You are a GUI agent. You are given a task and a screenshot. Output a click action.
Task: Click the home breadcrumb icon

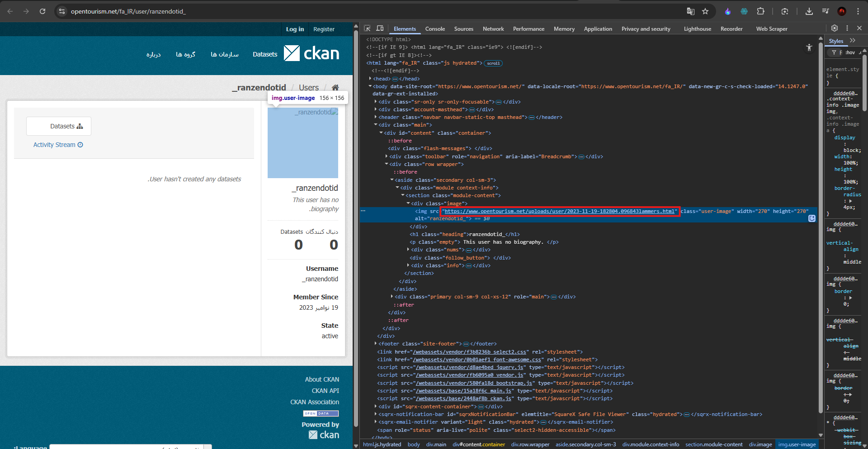pyautogui.click(x=335, y=87)
